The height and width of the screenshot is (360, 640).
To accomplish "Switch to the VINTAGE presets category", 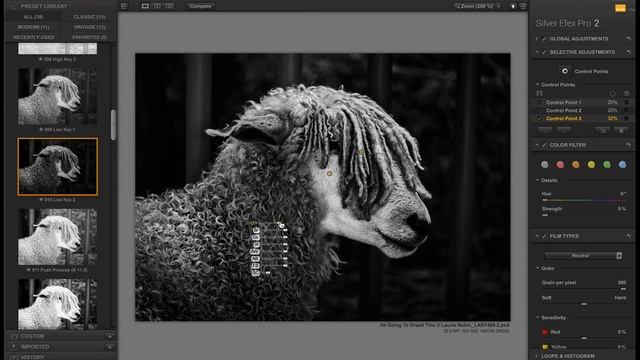I will click(89, 27).
